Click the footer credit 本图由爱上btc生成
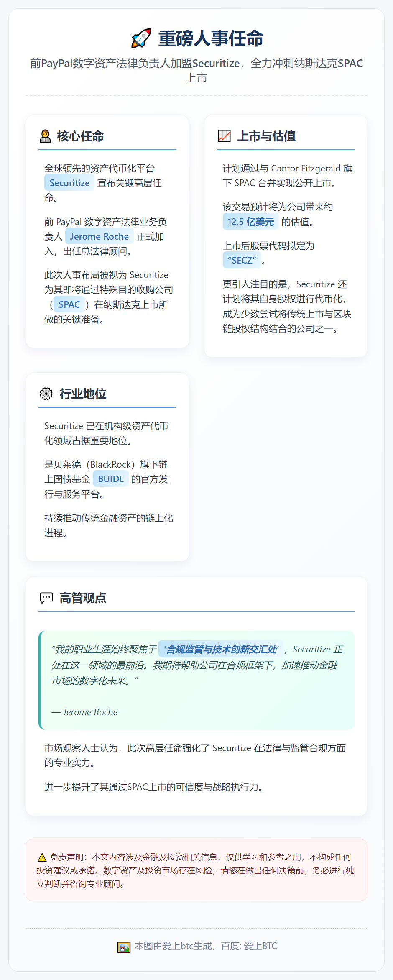 [206, 946]
